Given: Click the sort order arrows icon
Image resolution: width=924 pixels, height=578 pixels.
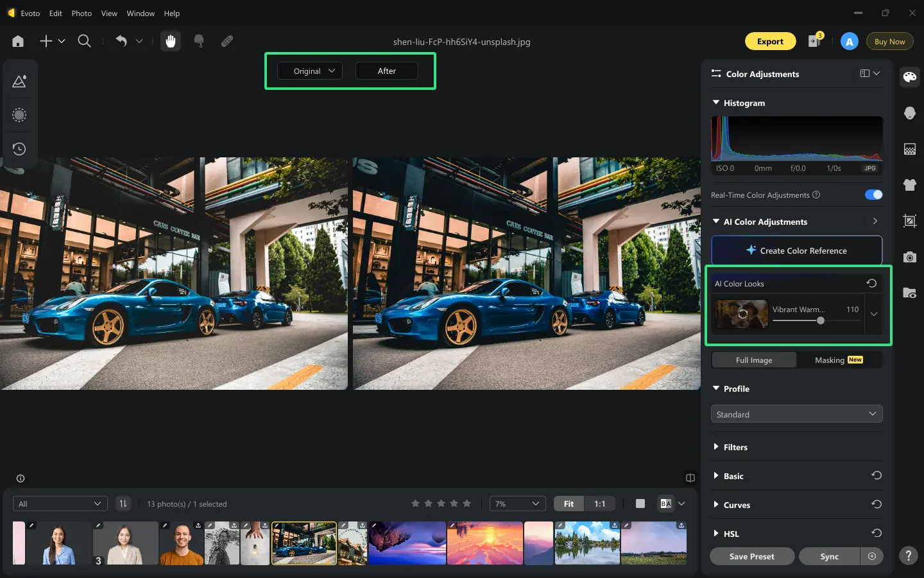Looking at the screenshot, I should (123, 504).
